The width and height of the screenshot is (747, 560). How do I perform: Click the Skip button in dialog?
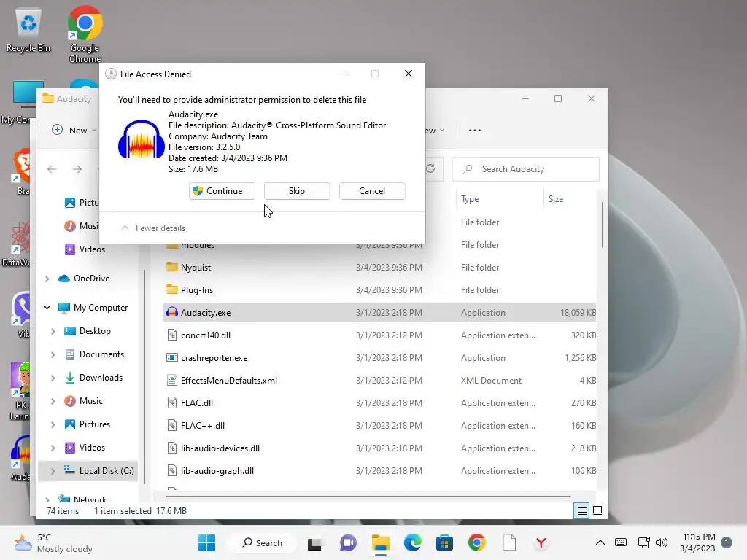(x=297, y=191)
